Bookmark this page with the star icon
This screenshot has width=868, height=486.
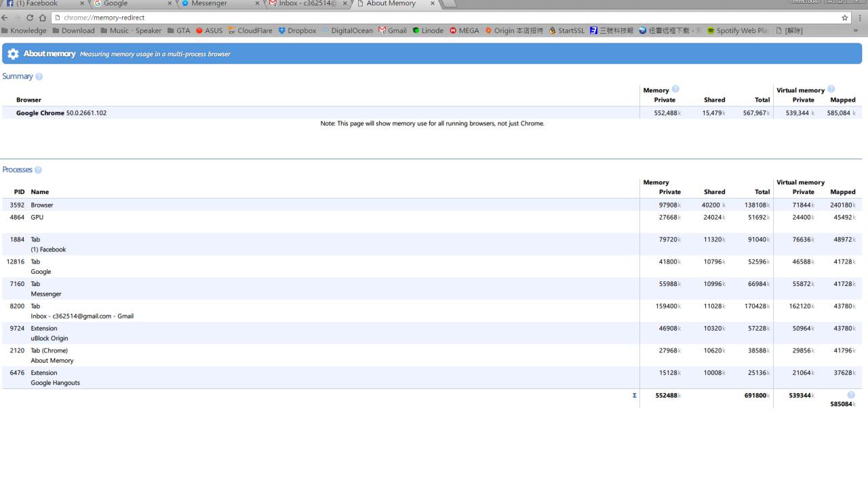844,18
